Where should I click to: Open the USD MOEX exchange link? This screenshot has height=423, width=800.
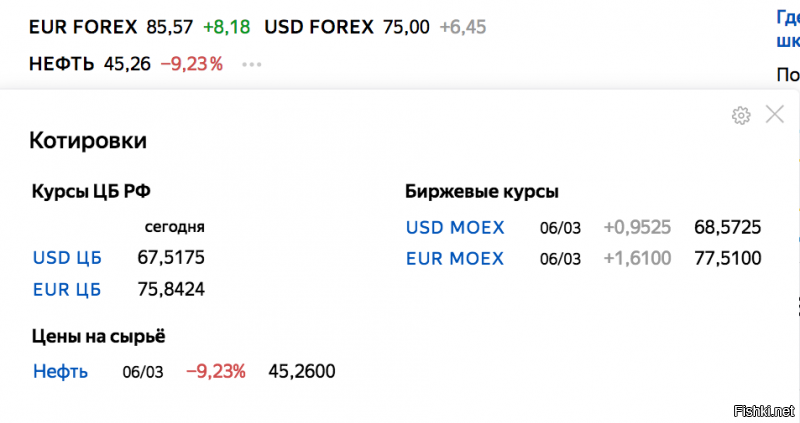tap(455, 228)
